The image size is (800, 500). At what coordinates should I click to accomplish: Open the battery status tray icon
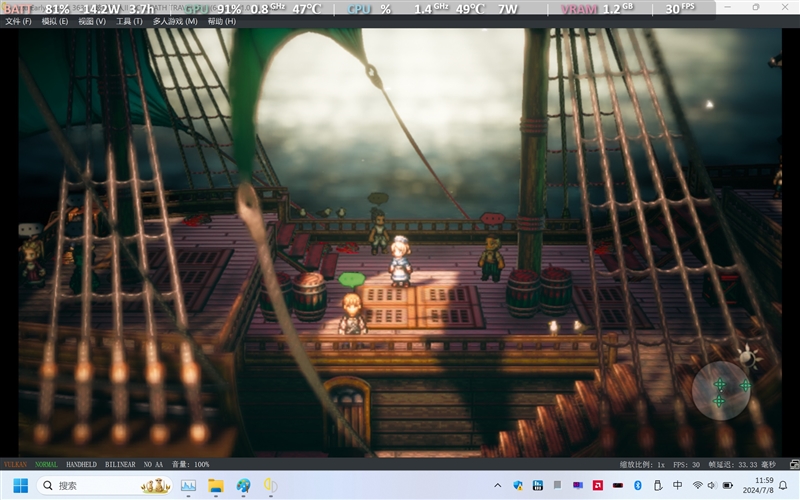728,486
